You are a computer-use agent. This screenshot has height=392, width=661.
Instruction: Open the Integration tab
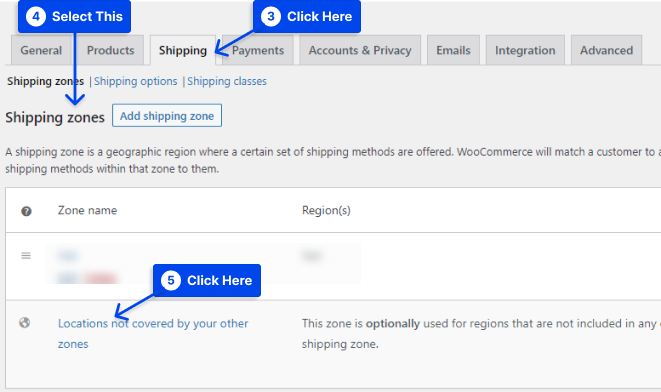coord(525,50)
